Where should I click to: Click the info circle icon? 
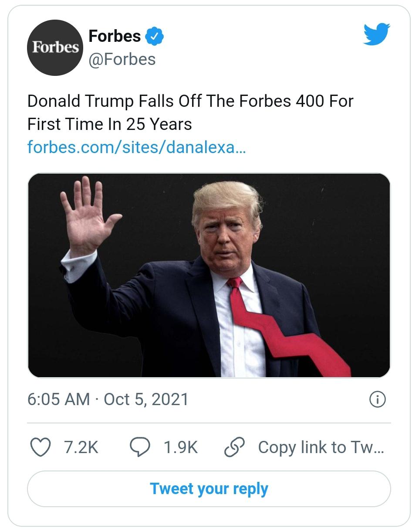[x=377, y=399]
